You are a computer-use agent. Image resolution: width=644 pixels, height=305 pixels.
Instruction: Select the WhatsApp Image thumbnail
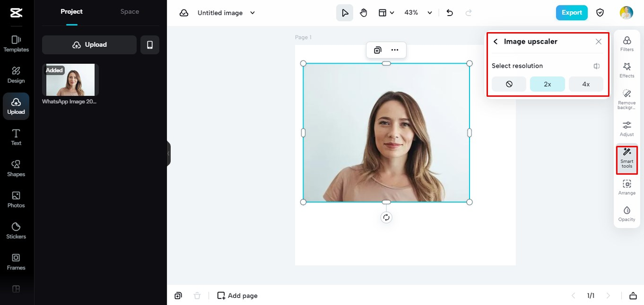[x=70, y=80]
